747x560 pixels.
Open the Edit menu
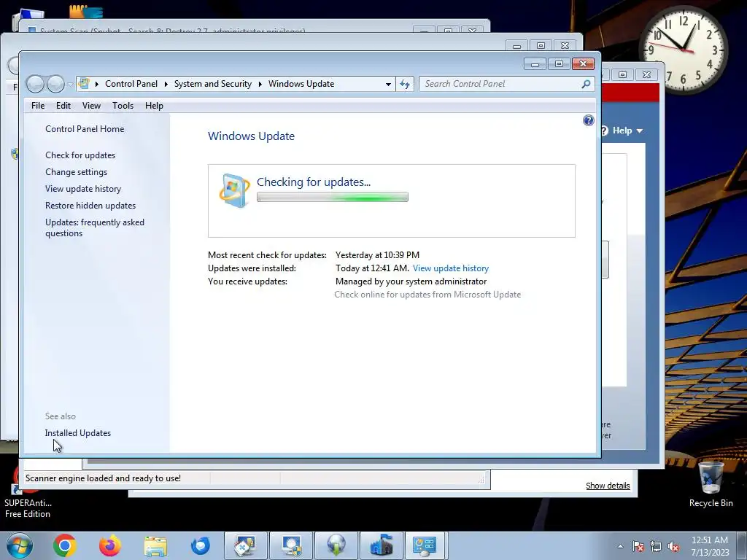(x=63, y=106)
